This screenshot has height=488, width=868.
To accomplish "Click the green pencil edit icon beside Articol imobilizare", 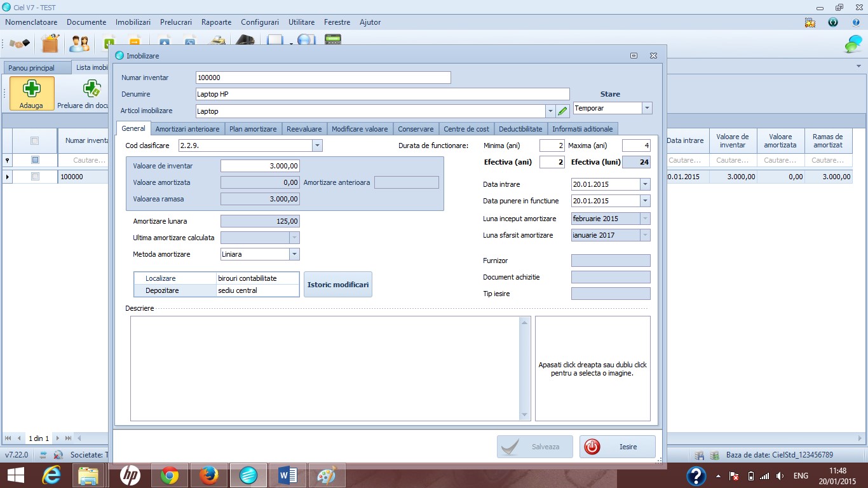I will click(562, 111).
